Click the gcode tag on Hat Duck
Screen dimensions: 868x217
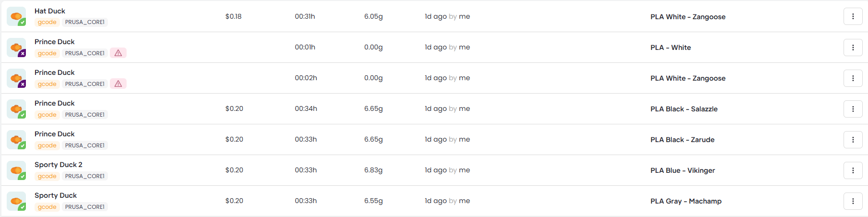[x=47, y=22]
